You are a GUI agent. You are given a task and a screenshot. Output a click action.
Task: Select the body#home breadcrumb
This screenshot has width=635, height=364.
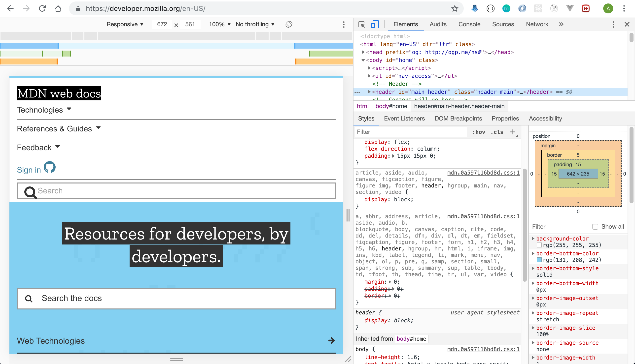coord(391,106)
